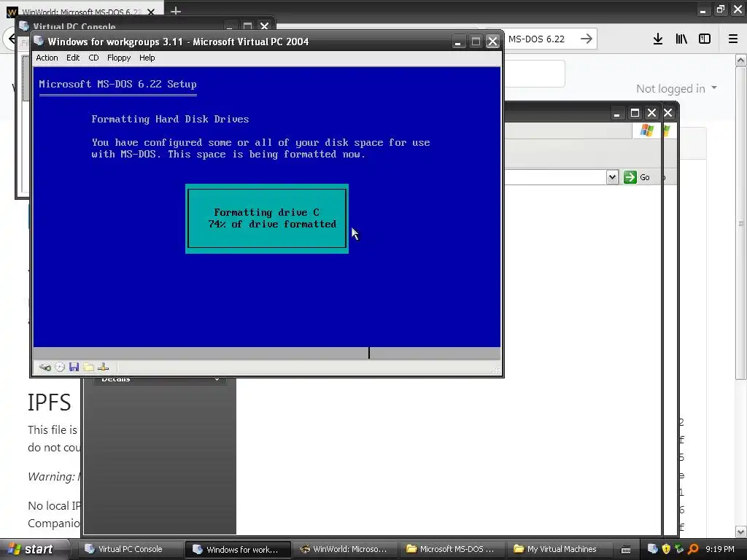Click the Windows flag logo in Explorer window

pos(647,131)
